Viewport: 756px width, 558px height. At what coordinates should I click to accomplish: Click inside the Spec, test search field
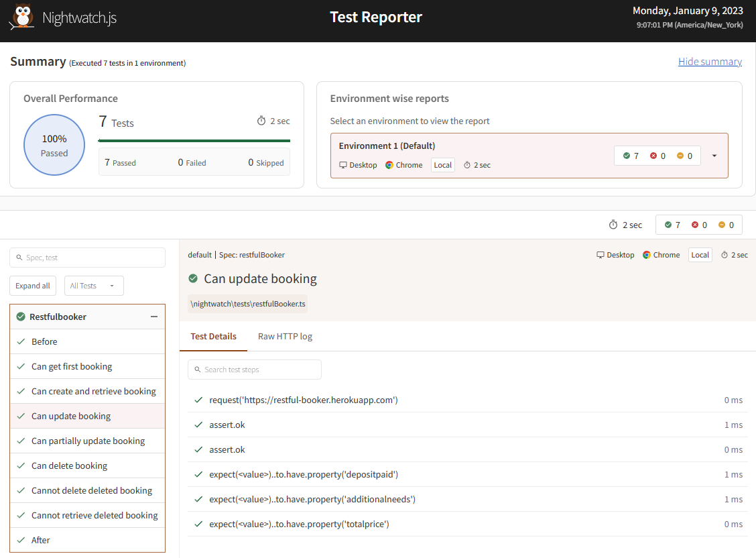[87, 258]
